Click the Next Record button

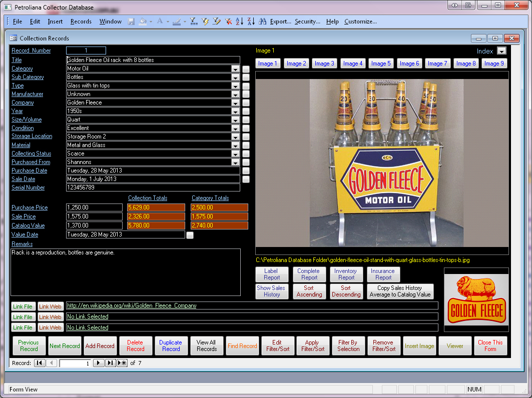coord(65,346)
